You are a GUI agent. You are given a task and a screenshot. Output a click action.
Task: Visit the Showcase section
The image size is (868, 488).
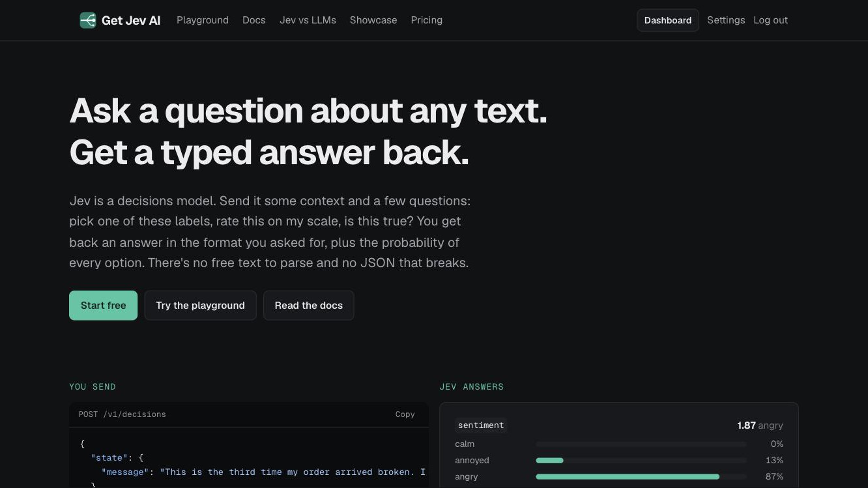(x=373, y=20)
